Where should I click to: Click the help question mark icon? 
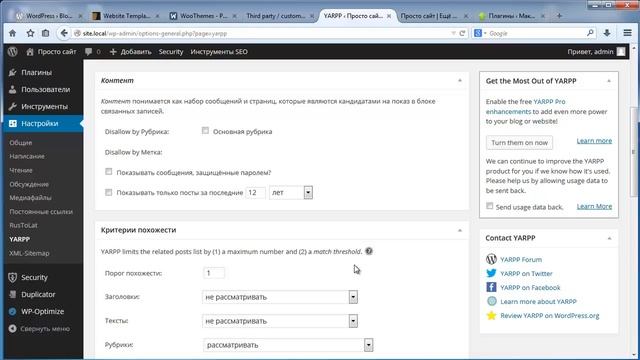(x=369, y=251)
